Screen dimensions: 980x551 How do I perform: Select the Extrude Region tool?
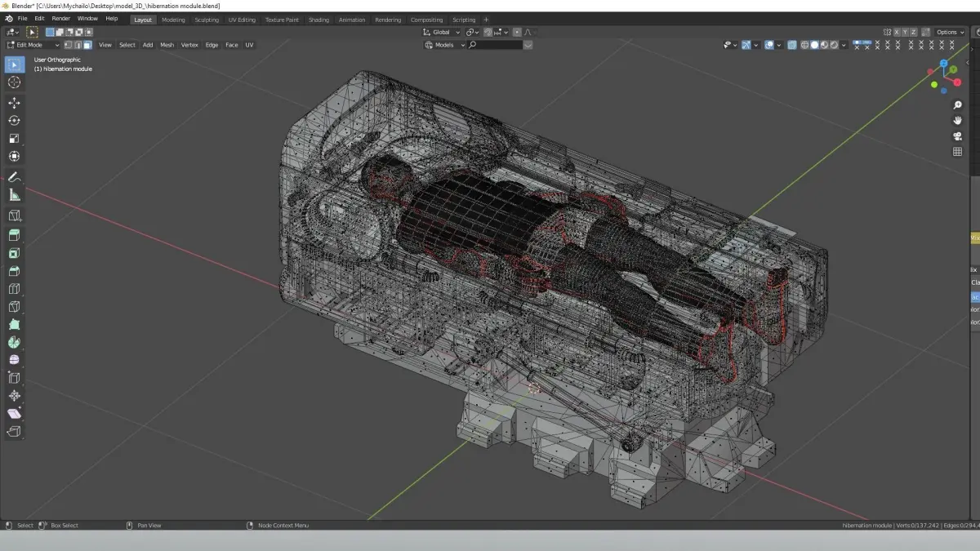tap(14, 235)
